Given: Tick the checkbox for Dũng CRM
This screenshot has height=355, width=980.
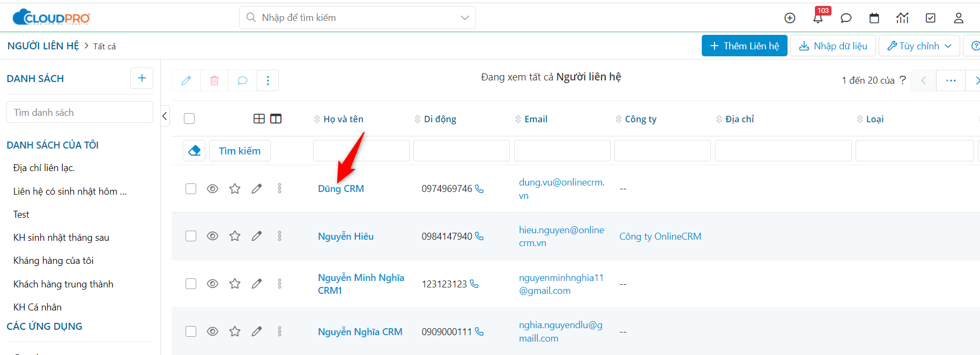Looking at the screenshot, I should click(x=191, y=189).
